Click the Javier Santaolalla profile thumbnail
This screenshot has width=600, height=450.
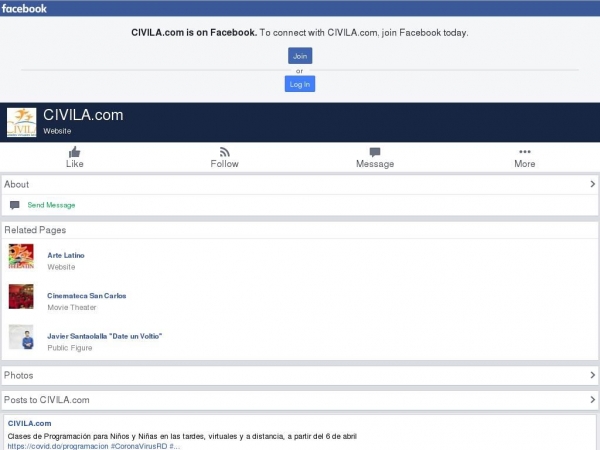click(x=21, y=337)
